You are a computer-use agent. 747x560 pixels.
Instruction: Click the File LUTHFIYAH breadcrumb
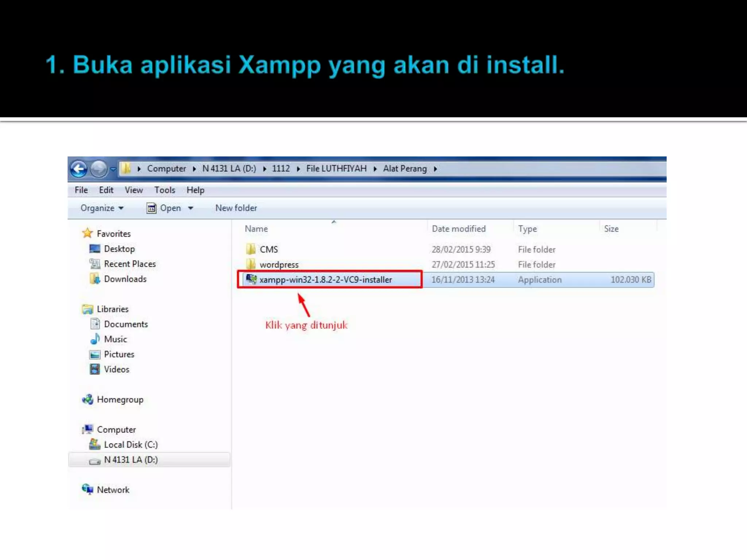tap(336, 168)
